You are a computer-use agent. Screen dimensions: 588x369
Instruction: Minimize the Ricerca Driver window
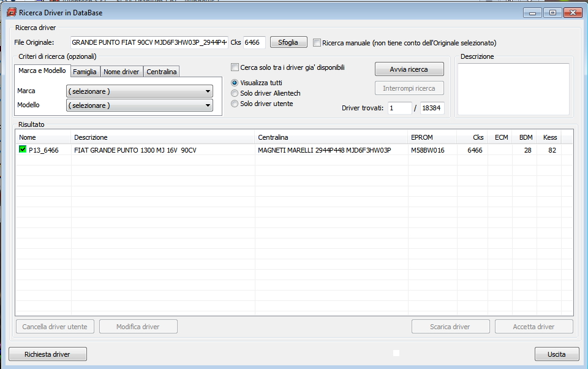[532, 13]
